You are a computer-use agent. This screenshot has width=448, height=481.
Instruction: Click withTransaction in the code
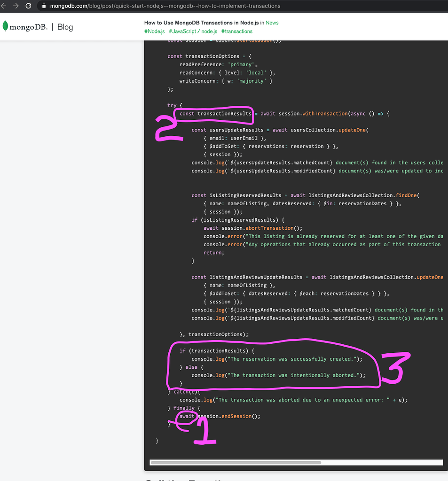click(x=322, y=114)
